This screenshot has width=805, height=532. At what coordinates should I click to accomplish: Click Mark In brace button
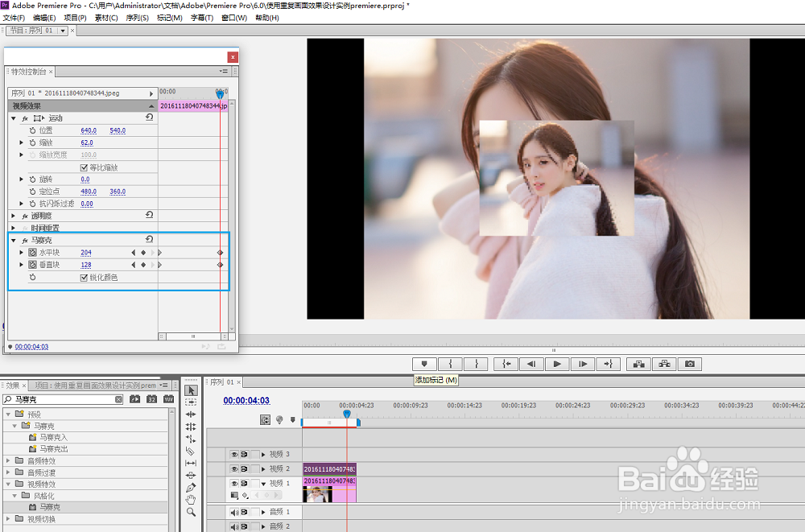pos(450,364)
